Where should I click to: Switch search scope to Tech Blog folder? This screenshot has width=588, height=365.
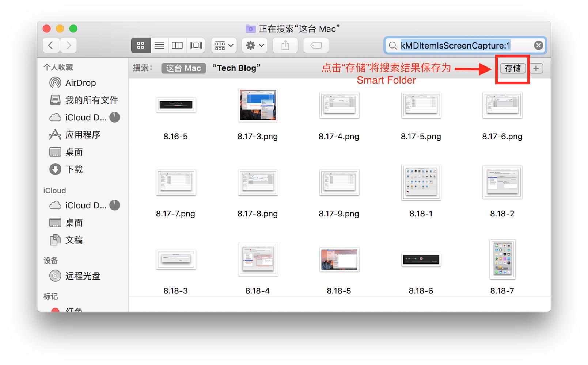pyautogui.click(x=237, y=68)
